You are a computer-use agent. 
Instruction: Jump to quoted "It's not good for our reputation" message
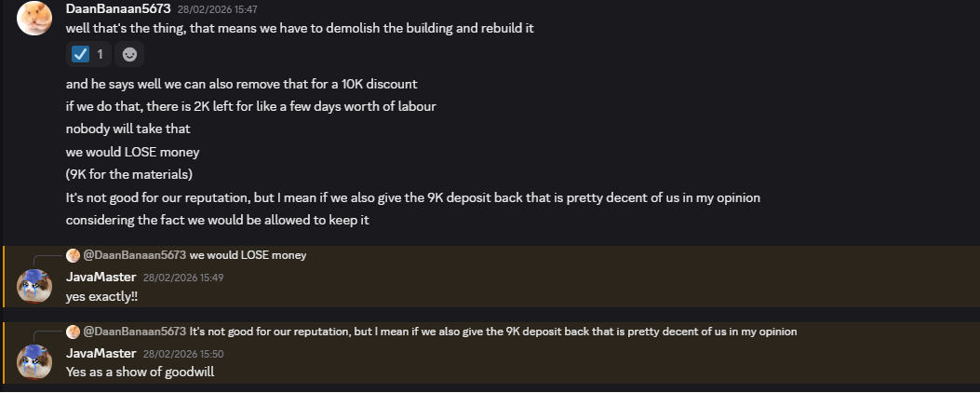493,332
